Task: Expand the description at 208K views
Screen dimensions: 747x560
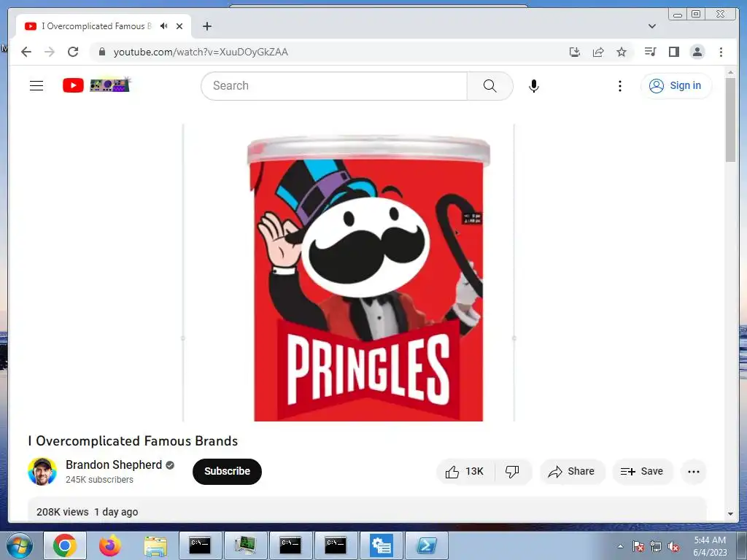Action: pos(367,511)
